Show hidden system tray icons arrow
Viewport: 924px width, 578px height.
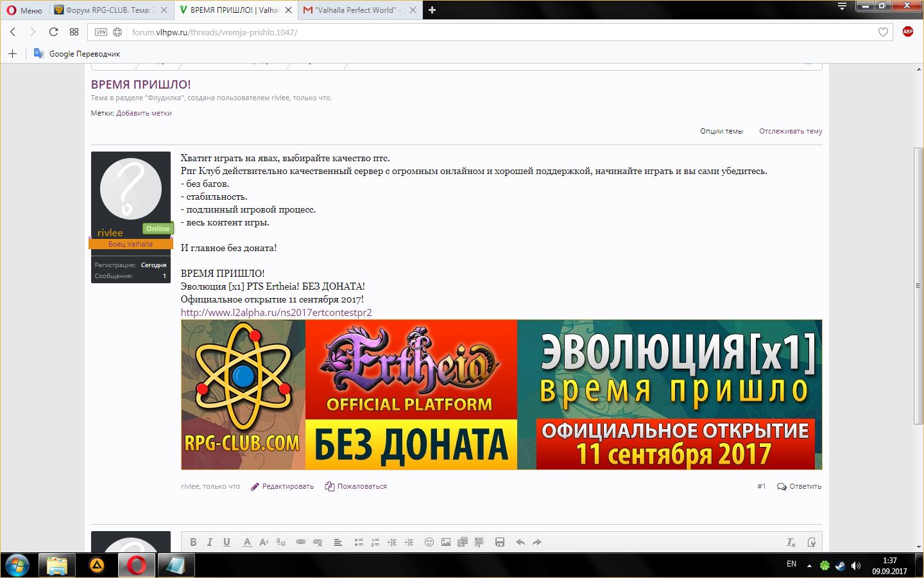coord(809,566)
